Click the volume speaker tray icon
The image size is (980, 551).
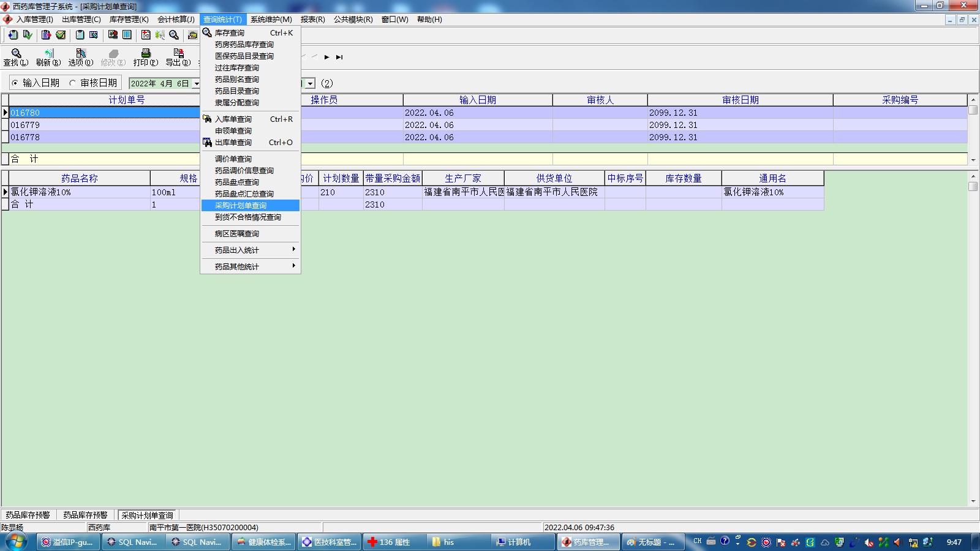(898, 542)
